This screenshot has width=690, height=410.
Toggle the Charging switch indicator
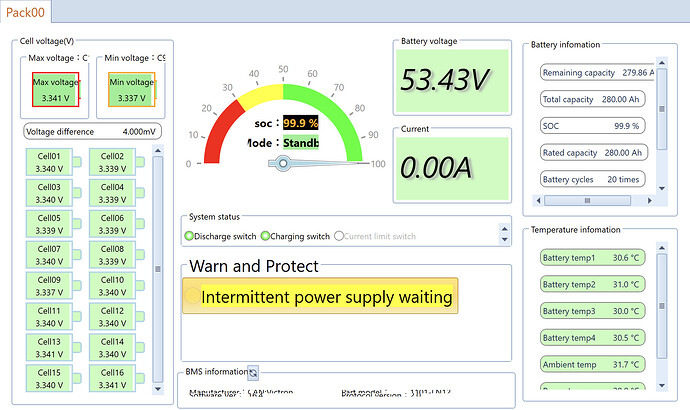pyautogui.click(x=265, y=236)
